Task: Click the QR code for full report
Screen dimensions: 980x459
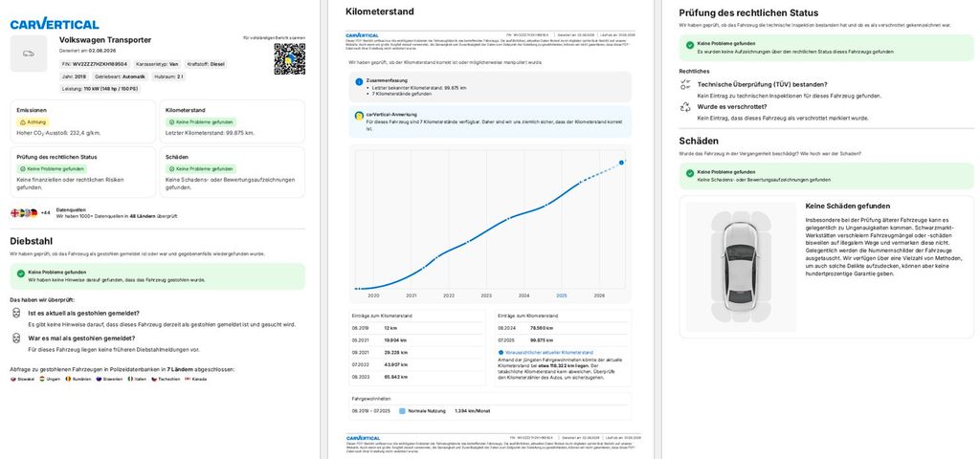Action: click(x=289, y=59)
